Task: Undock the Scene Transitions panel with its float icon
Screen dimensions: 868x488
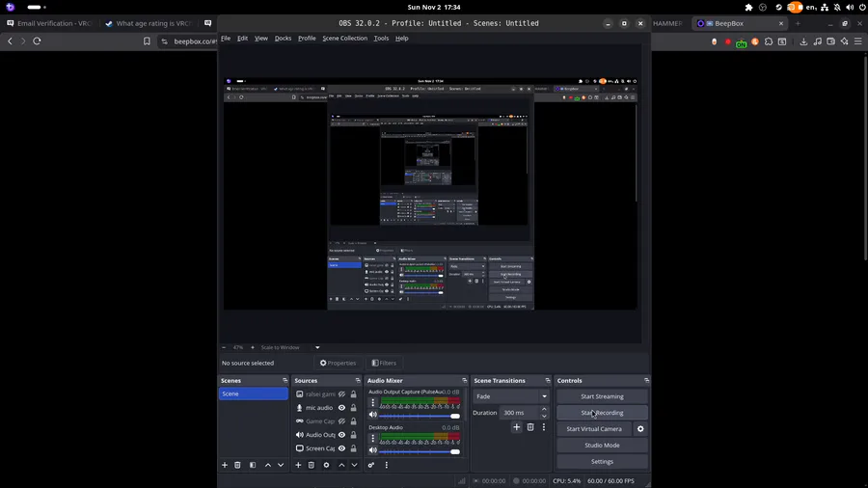Action: pos(548,381)
